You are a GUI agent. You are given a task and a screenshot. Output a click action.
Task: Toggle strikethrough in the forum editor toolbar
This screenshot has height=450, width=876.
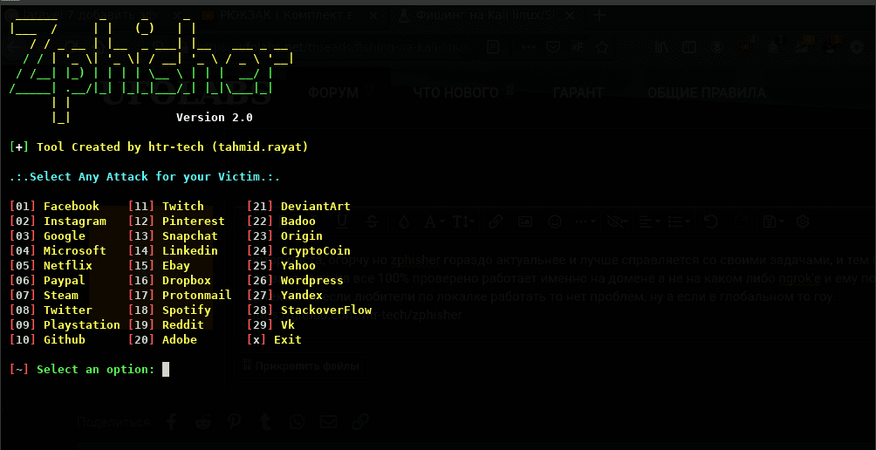[372, 221]
